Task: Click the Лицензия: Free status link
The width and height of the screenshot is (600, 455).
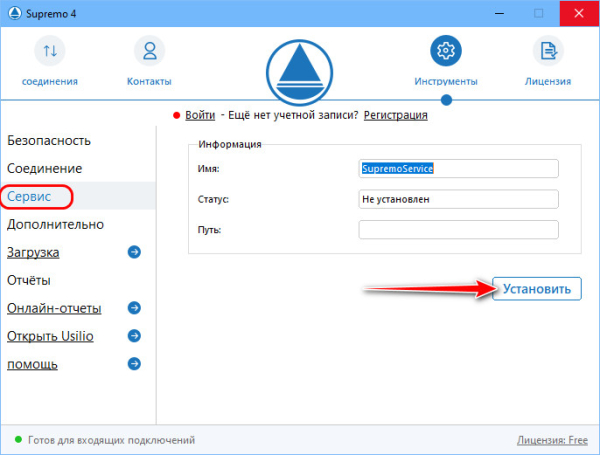Action: coord(551,440)
